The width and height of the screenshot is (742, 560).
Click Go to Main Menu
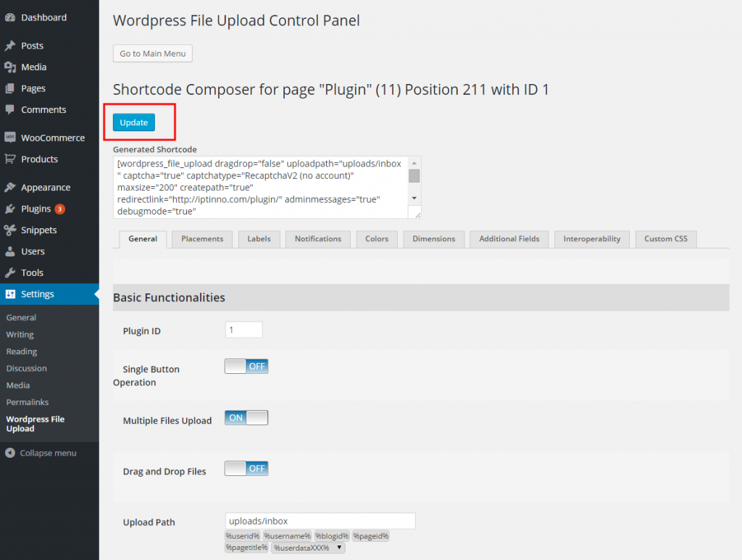point(152,53)
